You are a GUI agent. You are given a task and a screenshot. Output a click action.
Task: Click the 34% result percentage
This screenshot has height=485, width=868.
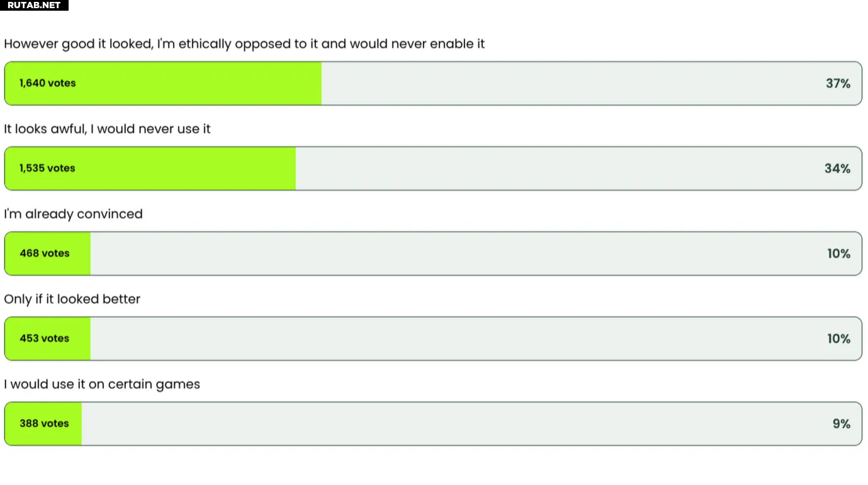tap(837, 168)
